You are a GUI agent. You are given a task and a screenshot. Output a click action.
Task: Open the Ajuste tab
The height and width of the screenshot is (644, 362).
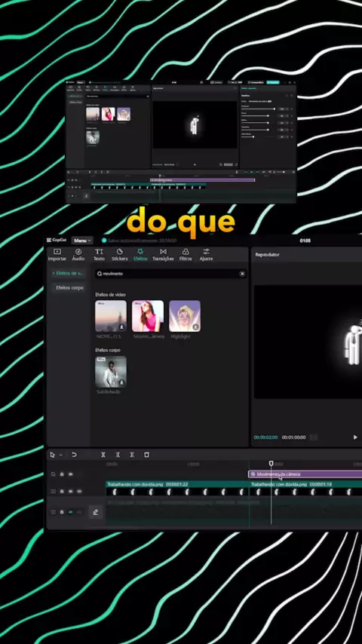coord(207,255)
